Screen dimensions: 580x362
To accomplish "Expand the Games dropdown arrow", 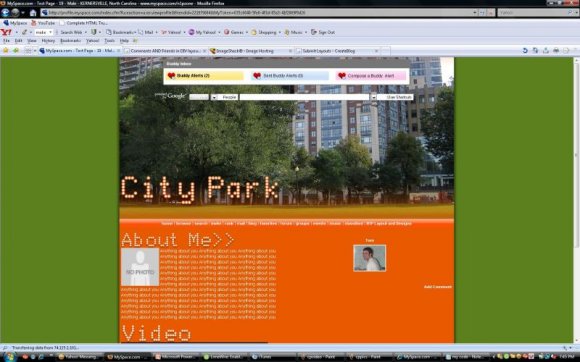I will point(247,33).
